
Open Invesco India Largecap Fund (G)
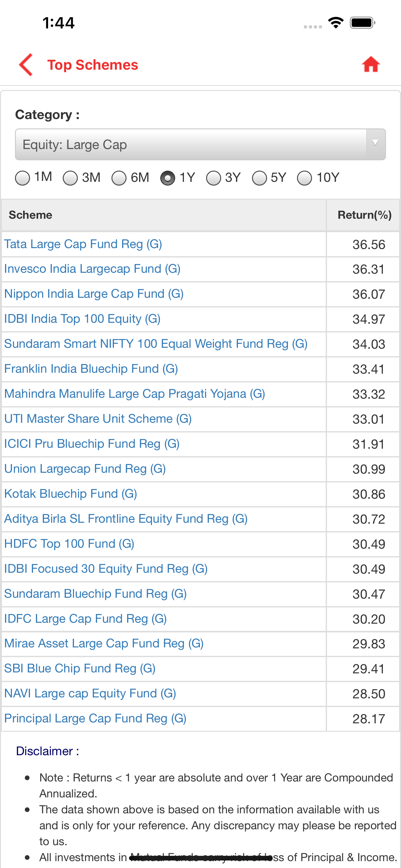pos(92,269)
